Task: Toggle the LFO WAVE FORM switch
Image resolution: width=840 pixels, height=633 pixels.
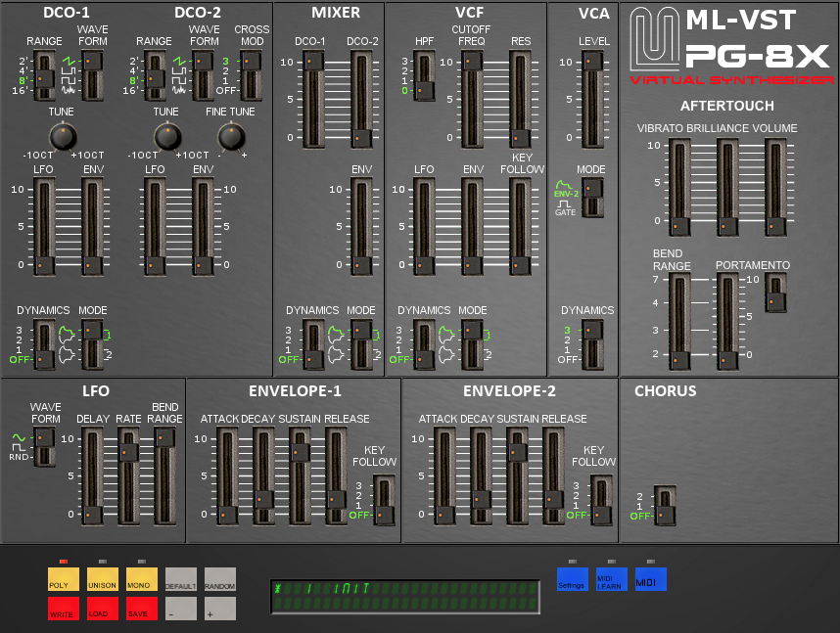Action: click(44, 447)
